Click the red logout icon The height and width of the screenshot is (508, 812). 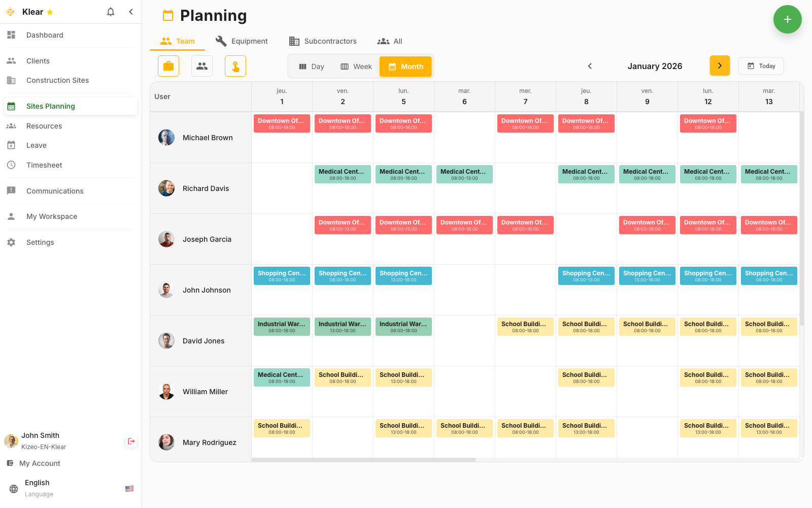click(131, 441)
